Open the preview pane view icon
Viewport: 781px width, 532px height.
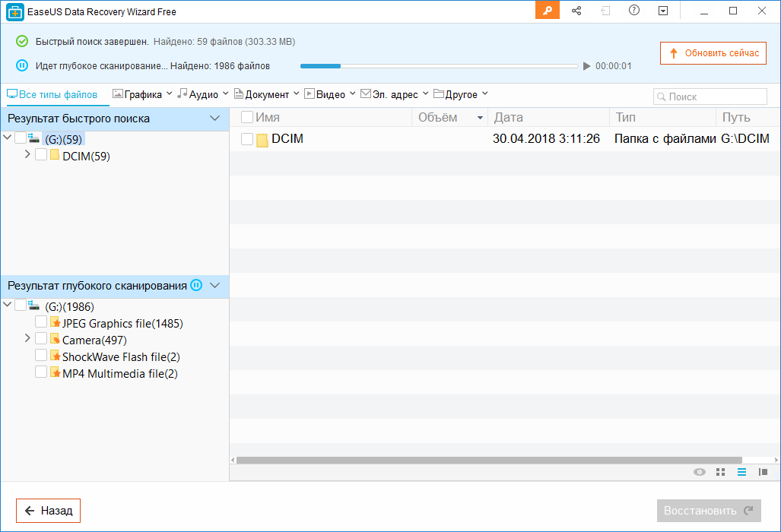[x=763, y=472]
